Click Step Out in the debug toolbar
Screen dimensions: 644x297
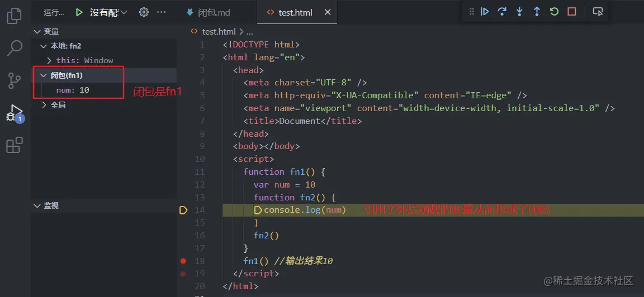pos(537,12)
